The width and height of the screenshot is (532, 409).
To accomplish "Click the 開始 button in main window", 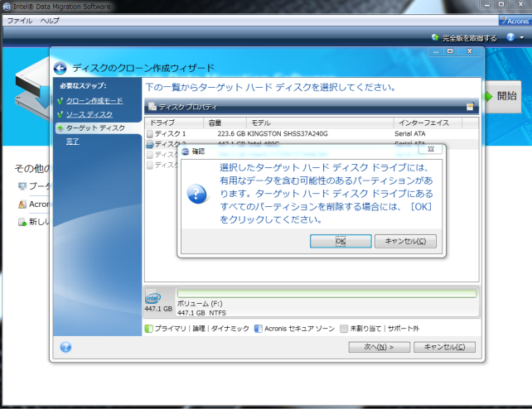I will coord(503,97).
